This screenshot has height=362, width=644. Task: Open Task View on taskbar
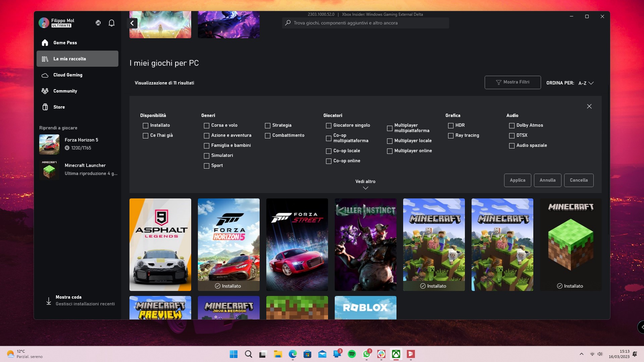point(263,354)
